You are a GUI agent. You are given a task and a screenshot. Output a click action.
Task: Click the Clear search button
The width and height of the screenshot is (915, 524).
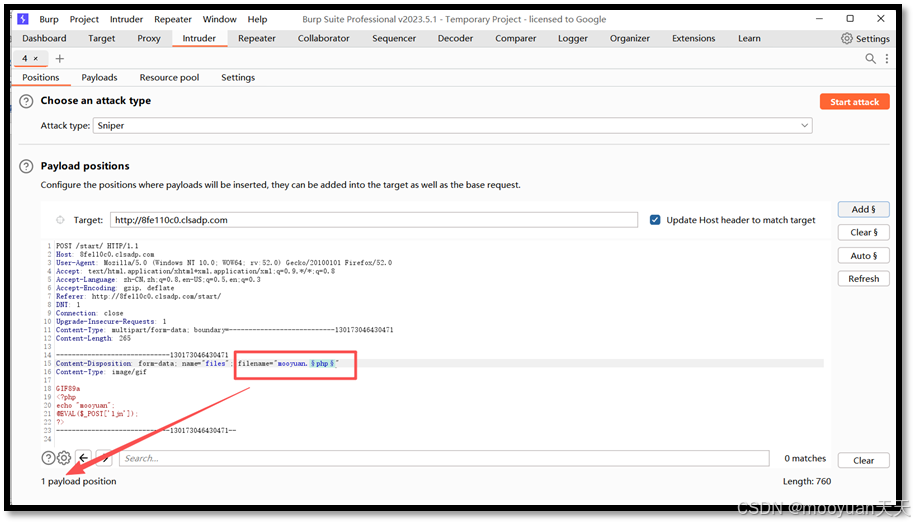[x=864, y=460]
